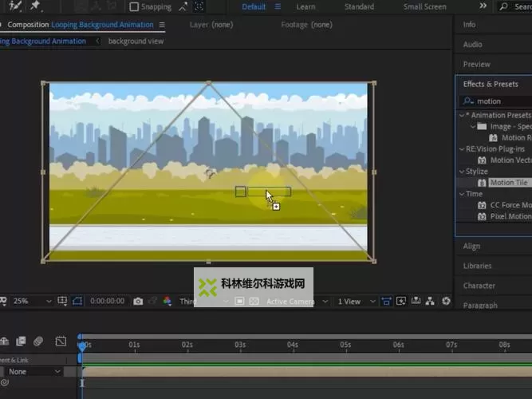The image size is (532, 399).
Task: Select the Puppet Pin tool
Action: (x=35, y=6)
